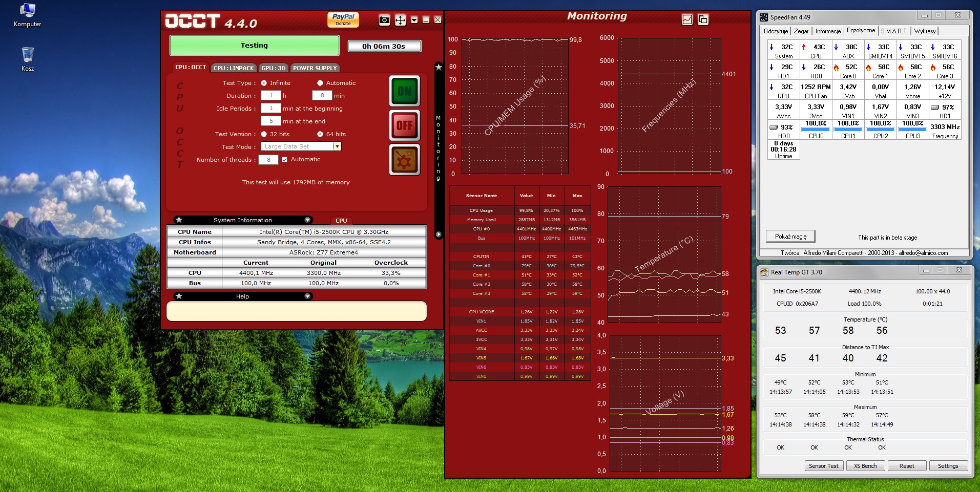Take a screenshot with the OCCT camera icon
The image size is (980, 492).
pyautogui.click(x=384, y=20)
